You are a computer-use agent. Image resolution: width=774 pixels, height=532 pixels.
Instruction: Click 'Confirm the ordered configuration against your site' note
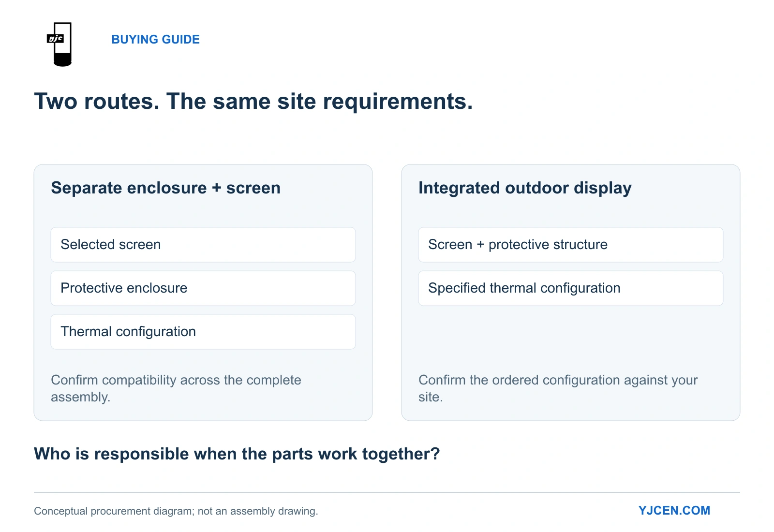click(558, 388)
